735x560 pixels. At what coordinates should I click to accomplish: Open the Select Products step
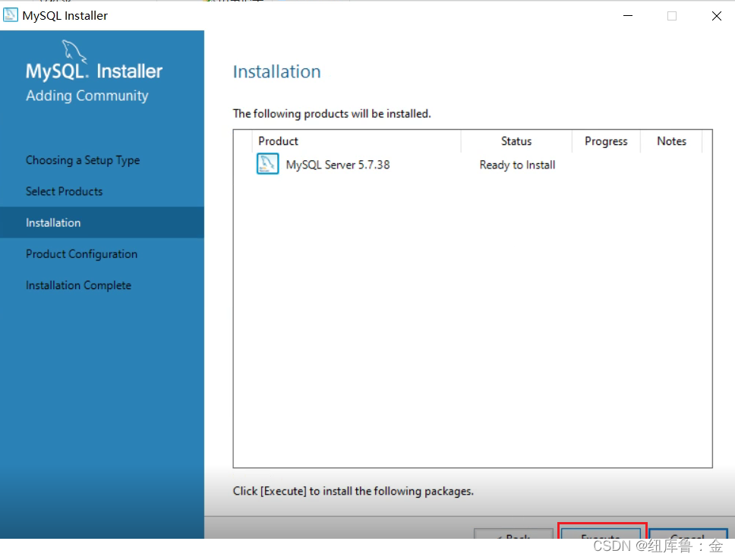65,191
